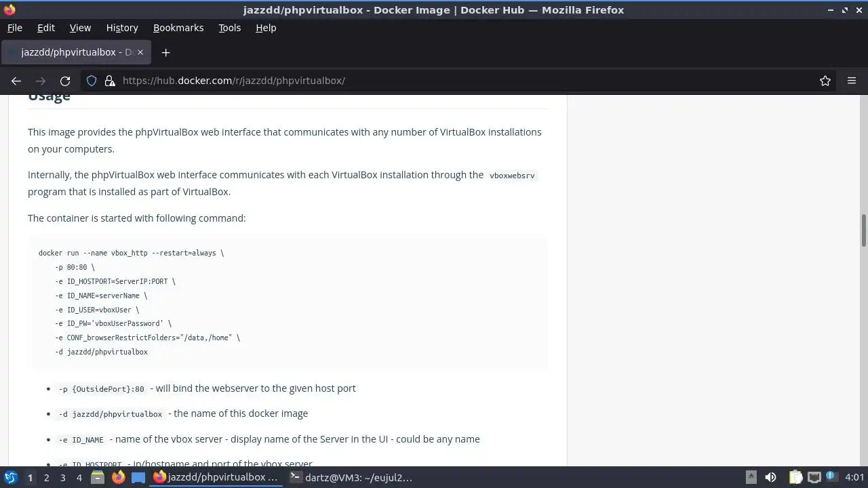
Task: Open the volume control in system tray
Action: 770,478
